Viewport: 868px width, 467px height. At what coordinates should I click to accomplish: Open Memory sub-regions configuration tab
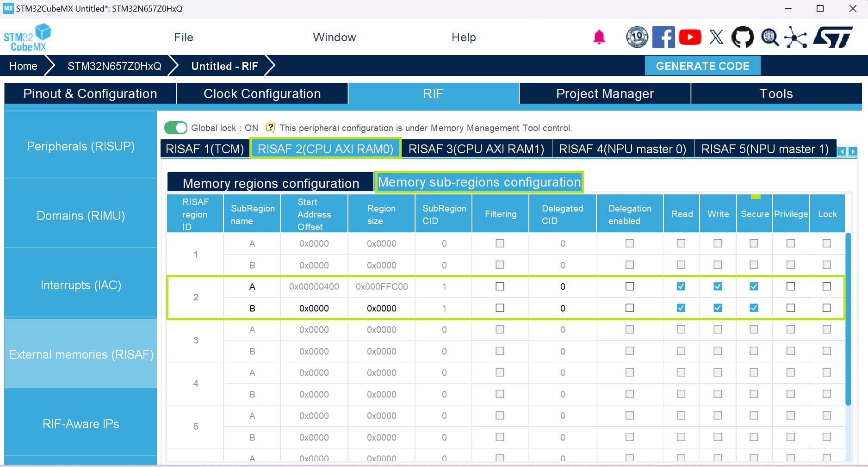(x=479, y=182)
